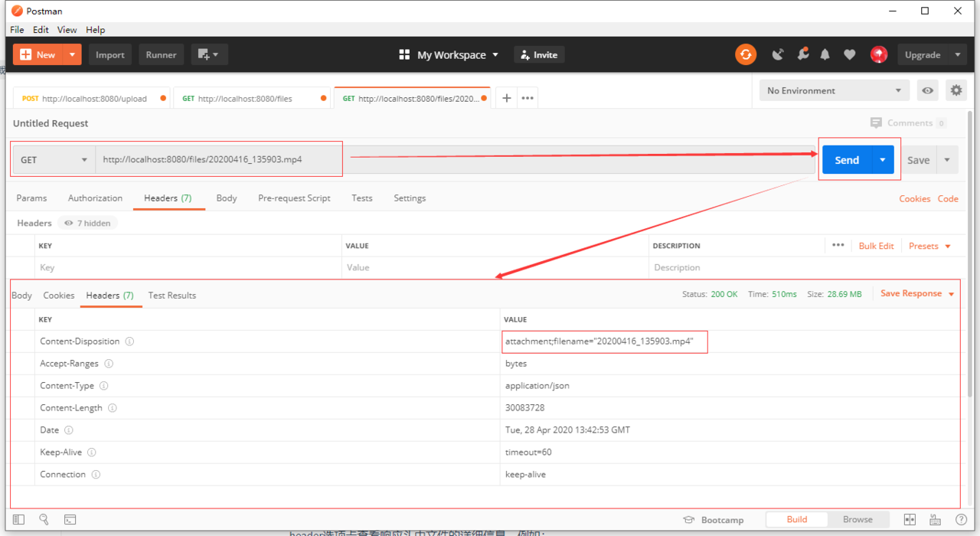Open the Postman console icon
The height and width of the screenshot is (536, 980).
pos(70,519)
